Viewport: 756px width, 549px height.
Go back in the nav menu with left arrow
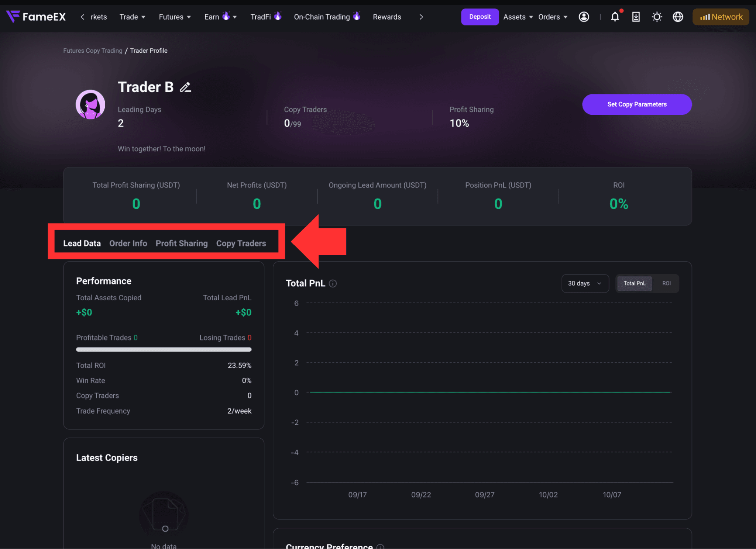click(83, 17)
